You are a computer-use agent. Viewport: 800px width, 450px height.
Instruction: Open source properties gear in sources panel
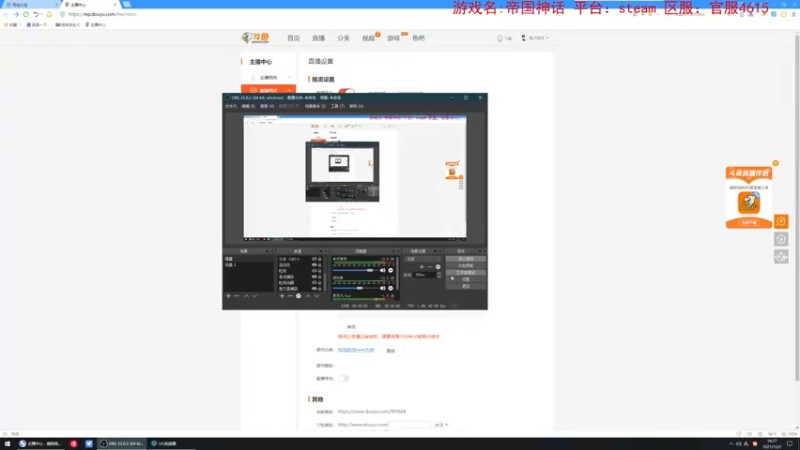[x=298, y=296]
